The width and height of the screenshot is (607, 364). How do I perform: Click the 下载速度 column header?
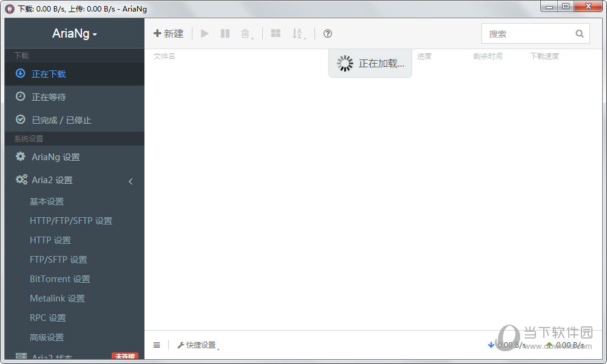pyautogui.click(x=544, y=56)
